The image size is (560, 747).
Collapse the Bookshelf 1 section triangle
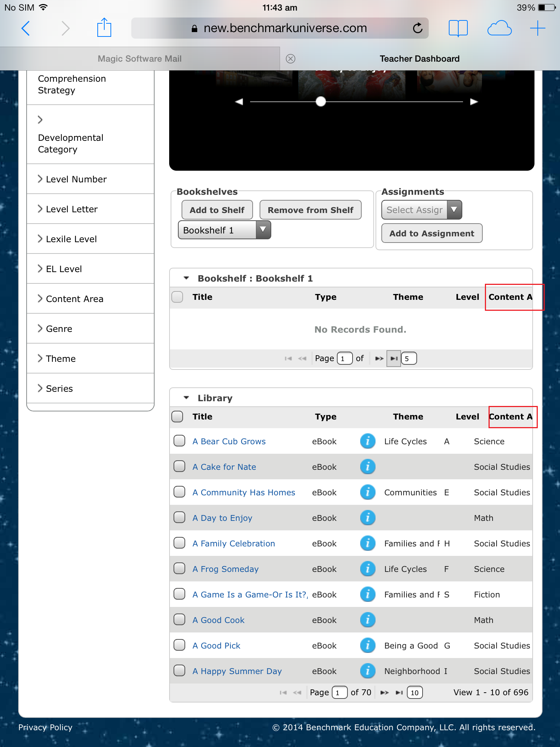pos(186,278)
